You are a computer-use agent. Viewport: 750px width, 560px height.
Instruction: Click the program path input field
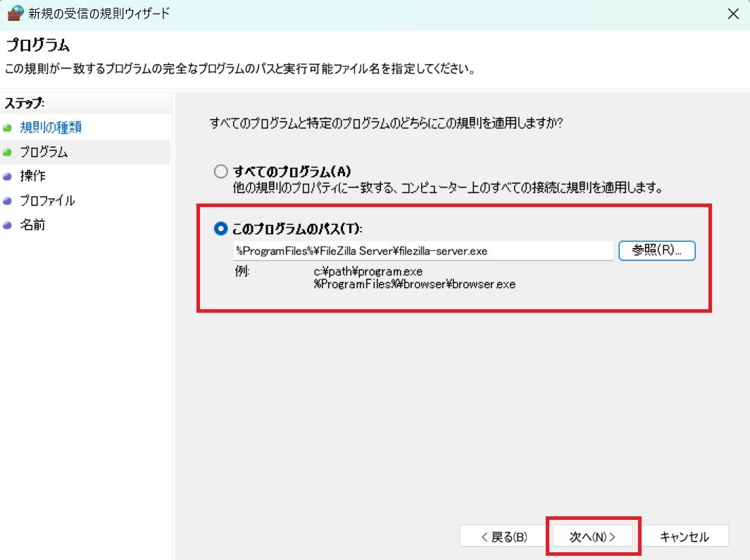click(x=423, y=251)
